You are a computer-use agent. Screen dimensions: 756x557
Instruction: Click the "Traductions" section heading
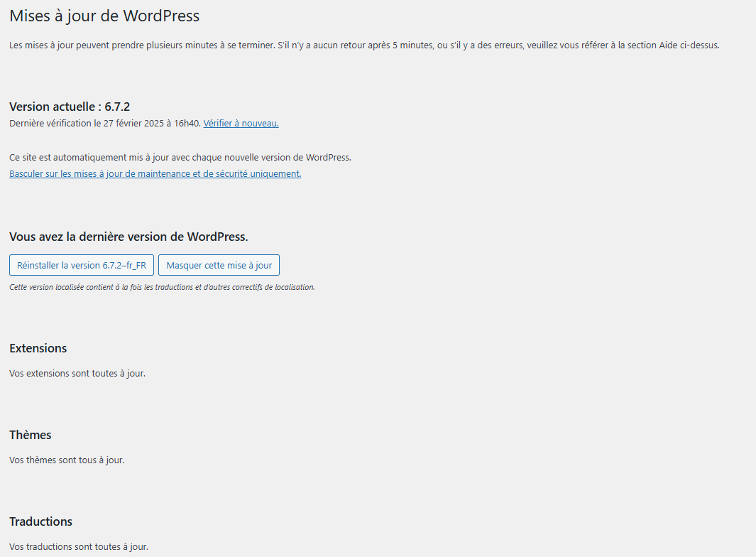click(x=41, y=521)
